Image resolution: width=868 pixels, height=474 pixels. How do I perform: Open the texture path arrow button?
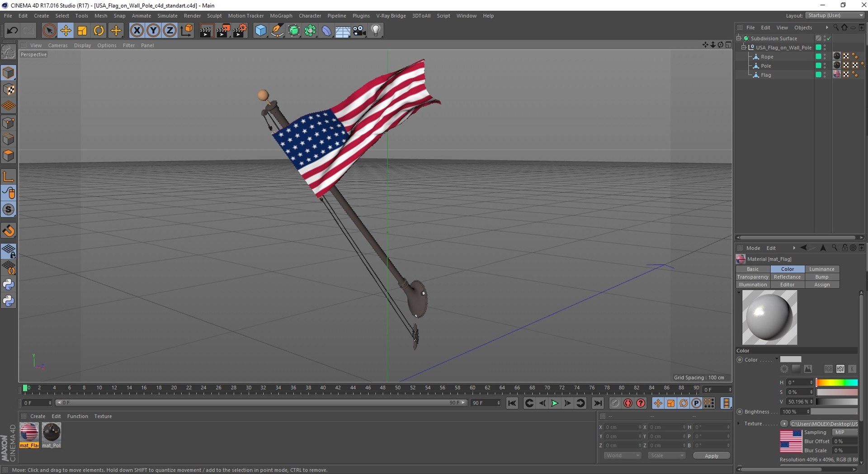(784, 424)
